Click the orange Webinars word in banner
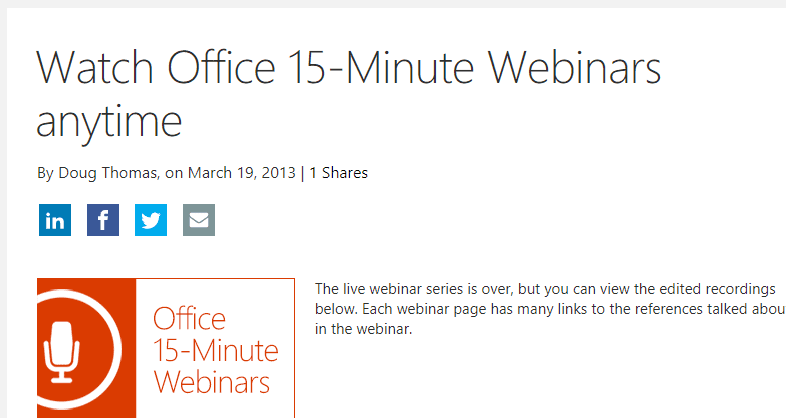Viewport: 786px width, 418px height. 211,382
